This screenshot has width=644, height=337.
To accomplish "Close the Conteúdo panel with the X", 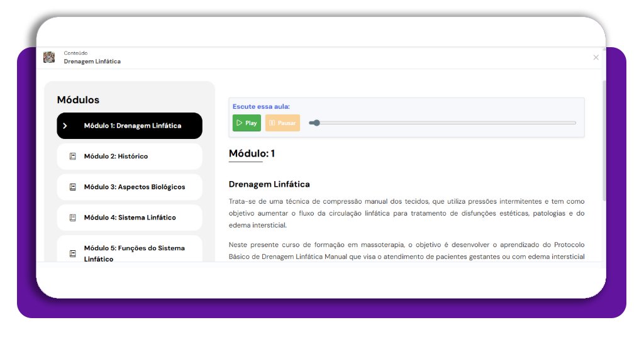I will [x=596, y=58].
